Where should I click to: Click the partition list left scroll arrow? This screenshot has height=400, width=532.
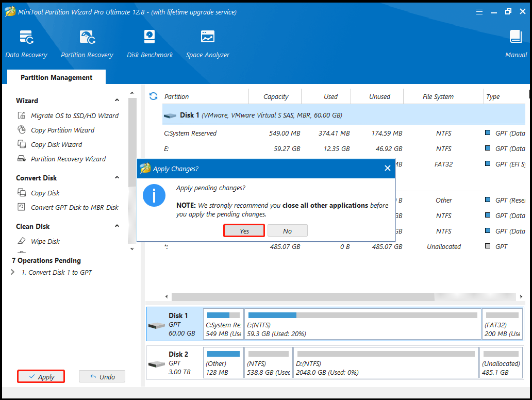pyautogui.click(x=167, y=296)
